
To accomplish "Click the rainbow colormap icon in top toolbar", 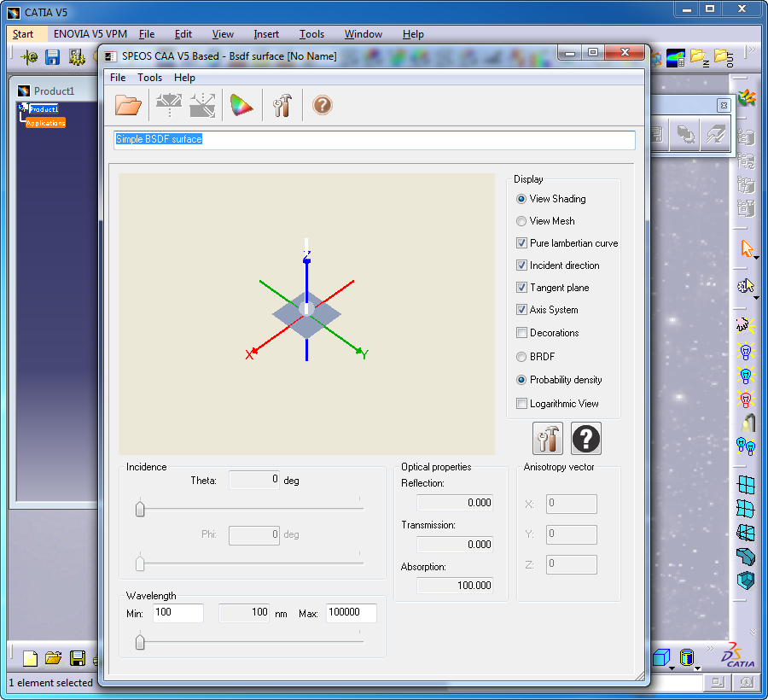I will click(x=676, y=58).
